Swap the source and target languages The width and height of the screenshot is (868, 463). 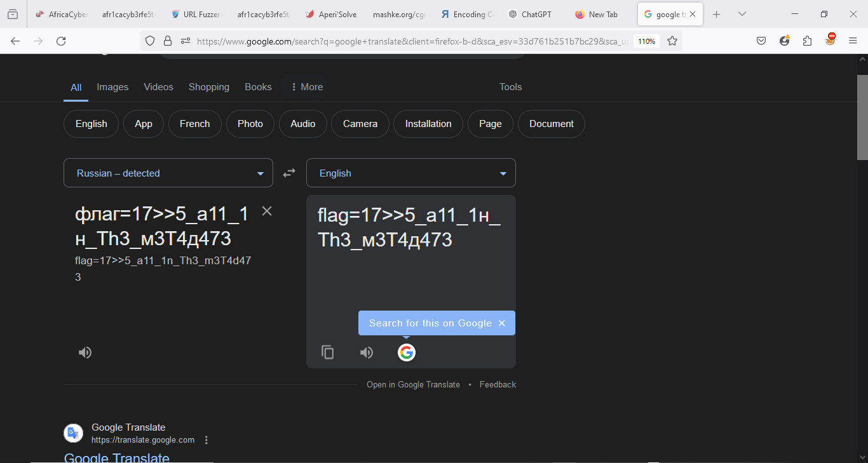point(289,173)
